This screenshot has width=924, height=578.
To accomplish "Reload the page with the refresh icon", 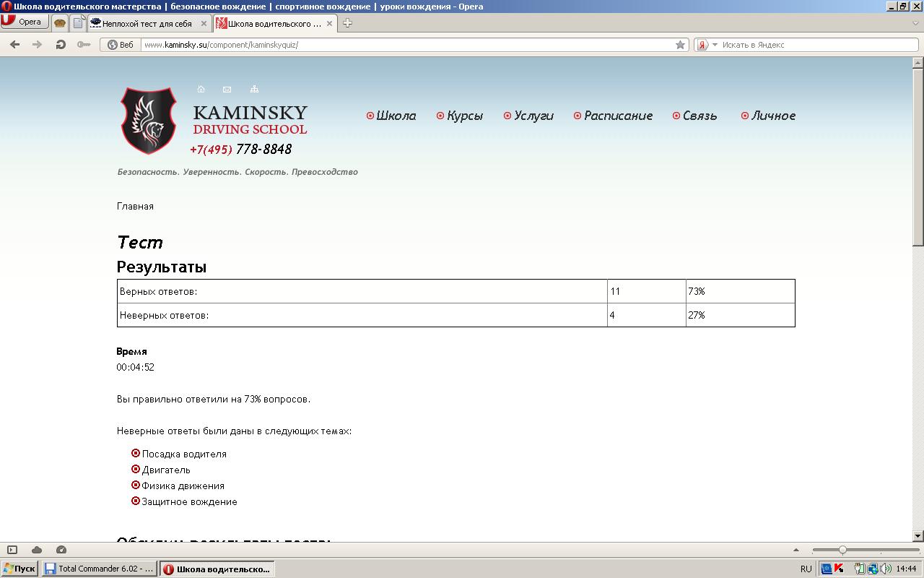I will point(61,45).
